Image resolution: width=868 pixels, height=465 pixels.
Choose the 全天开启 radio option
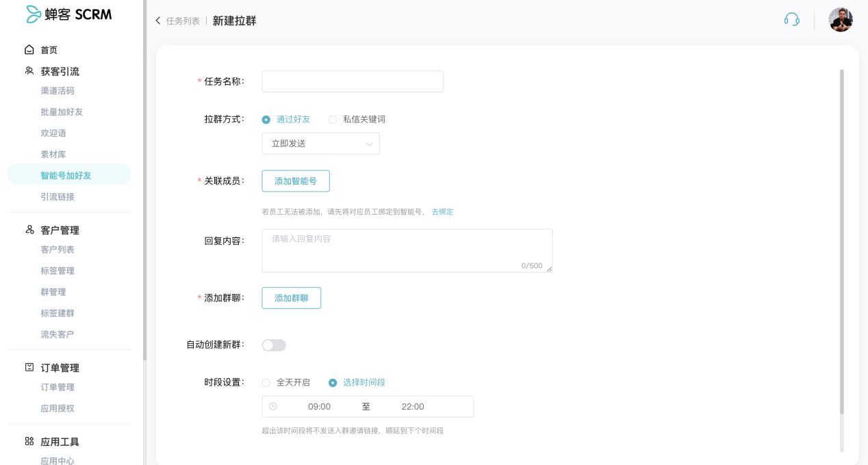tap(266, 382)
